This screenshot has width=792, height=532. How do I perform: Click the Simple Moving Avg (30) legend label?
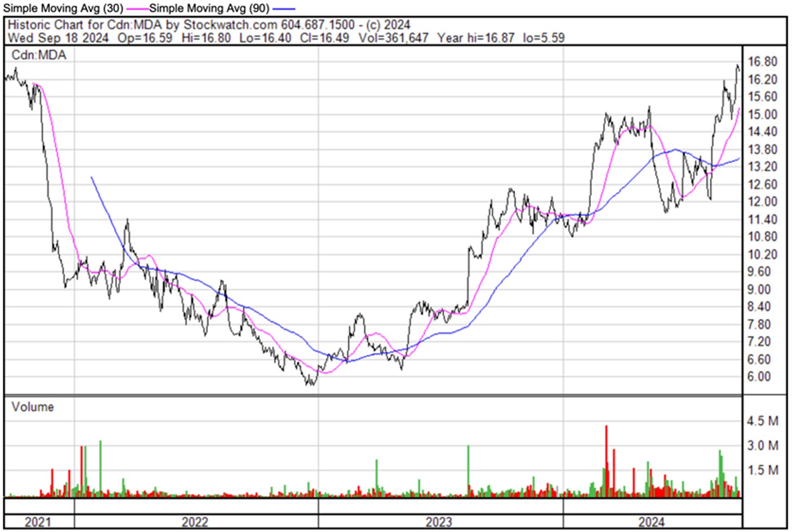[63, 8]
